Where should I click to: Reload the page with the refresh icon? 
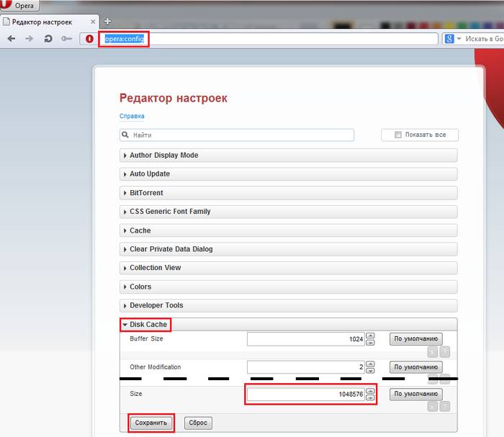tap(48, 39)
